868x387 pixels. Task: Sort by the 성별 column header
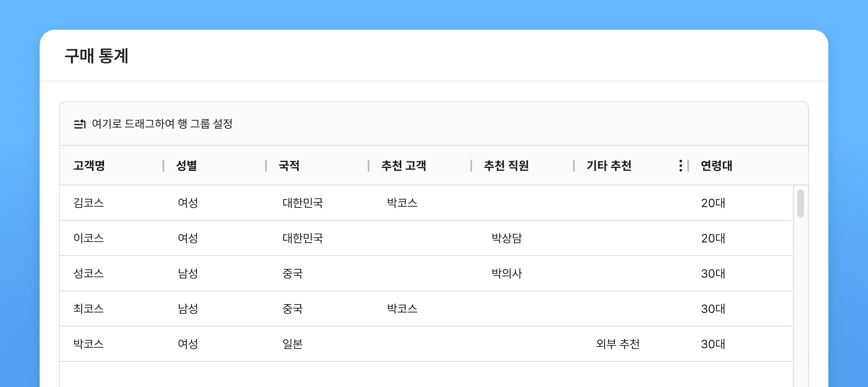[x=186, y=166]
